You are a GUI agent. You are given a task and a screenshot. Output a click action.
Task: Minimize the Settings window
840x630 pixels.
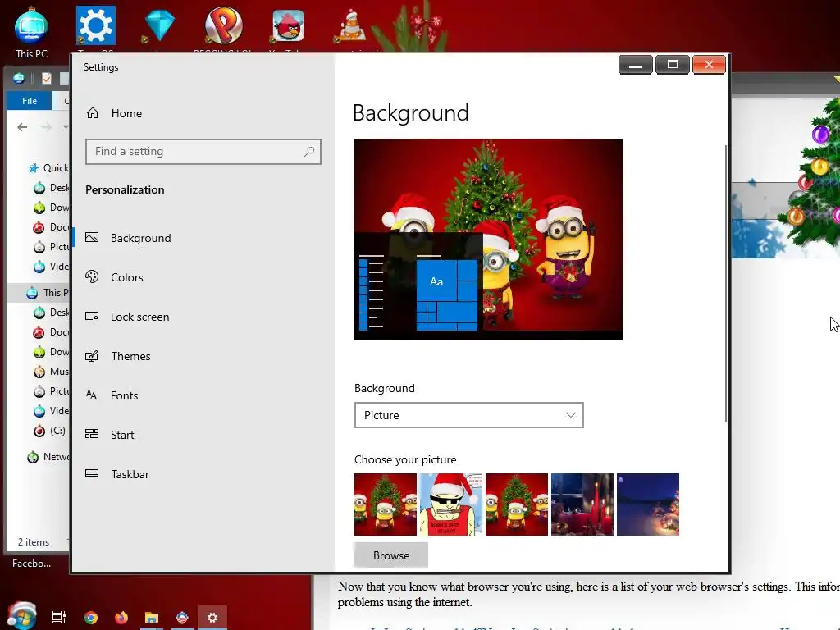point(636,65)
